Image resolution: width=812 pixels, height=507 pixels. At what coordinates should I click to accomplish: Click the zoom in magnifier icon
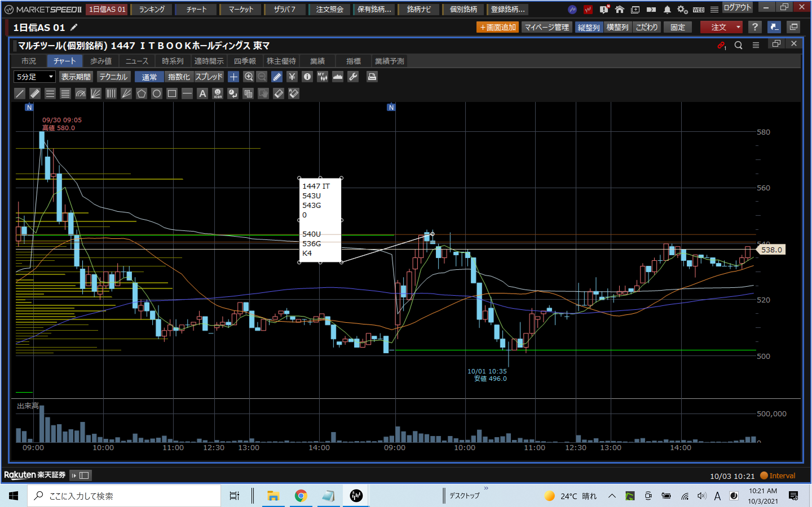point(248,77)
